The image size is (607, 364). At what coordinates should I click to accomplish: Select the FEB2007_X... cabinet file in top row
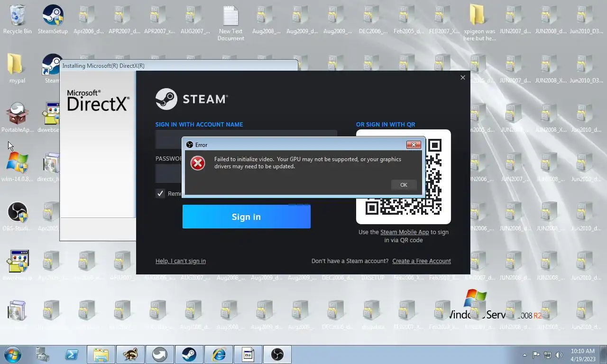[x=444, y=20]
